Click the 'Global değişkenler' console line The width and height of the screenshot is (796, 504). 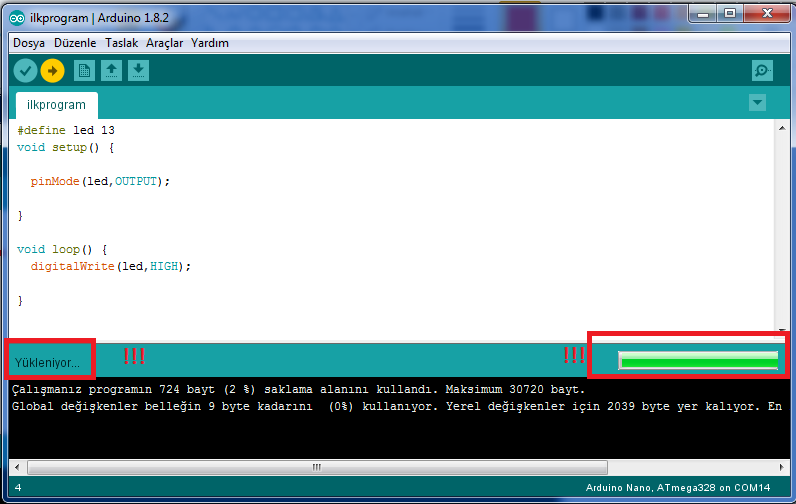pyautogui.click(x=396, y=407)
